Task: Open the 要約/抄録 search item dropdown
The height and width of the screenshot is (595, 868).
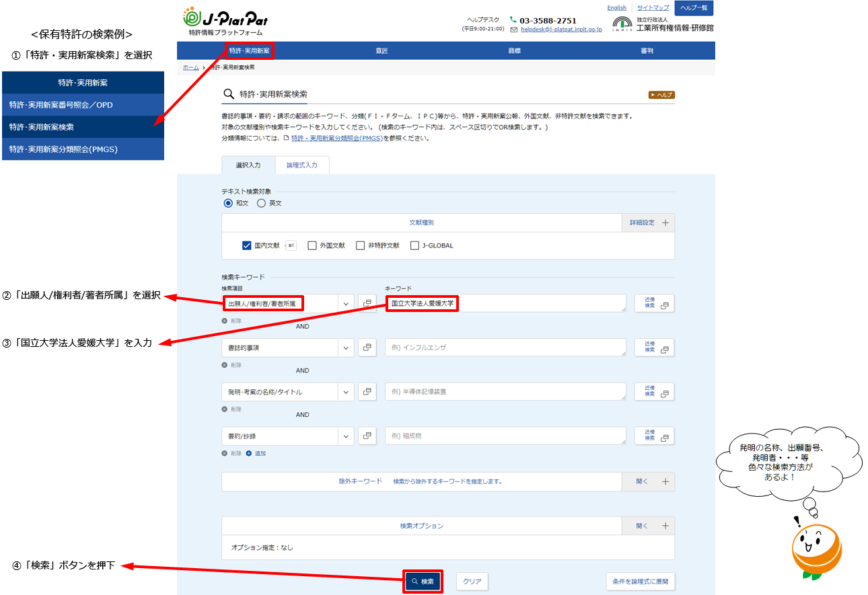Action: click(x=287, y=436)
